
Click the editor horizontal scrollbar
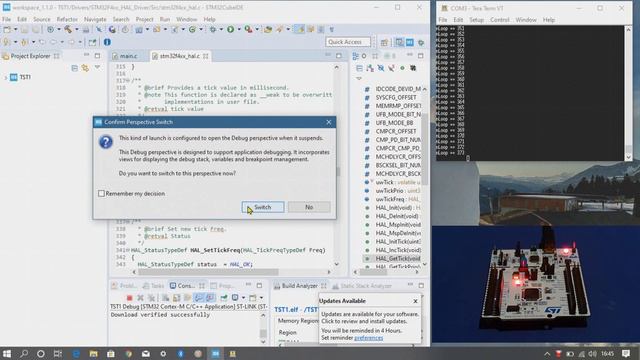231,271
